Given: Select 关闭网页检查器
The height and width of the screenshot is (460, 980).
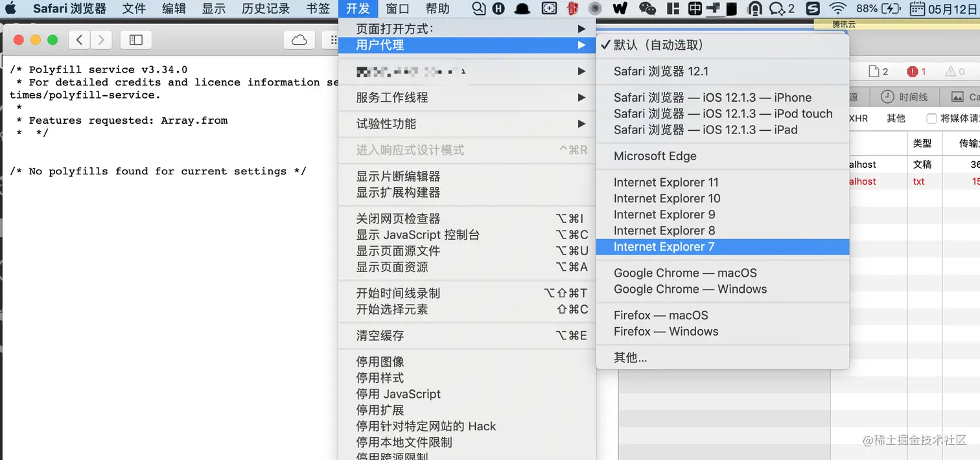Looking at the screenshot, I should 467,218.
